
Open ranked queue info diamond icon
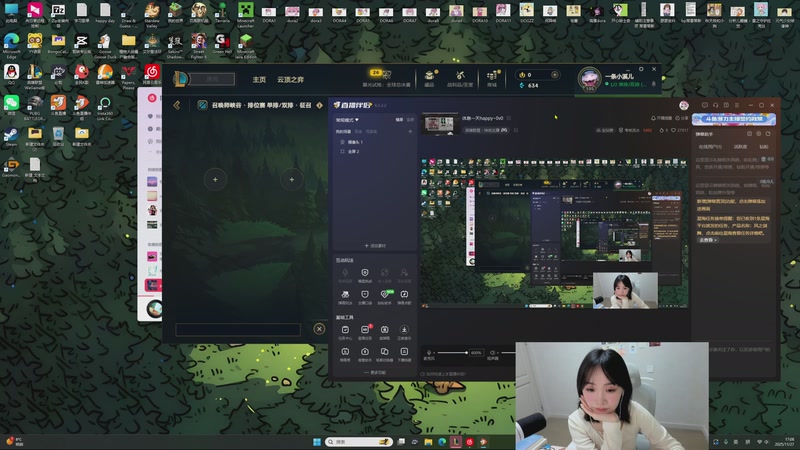coord(319,105)
